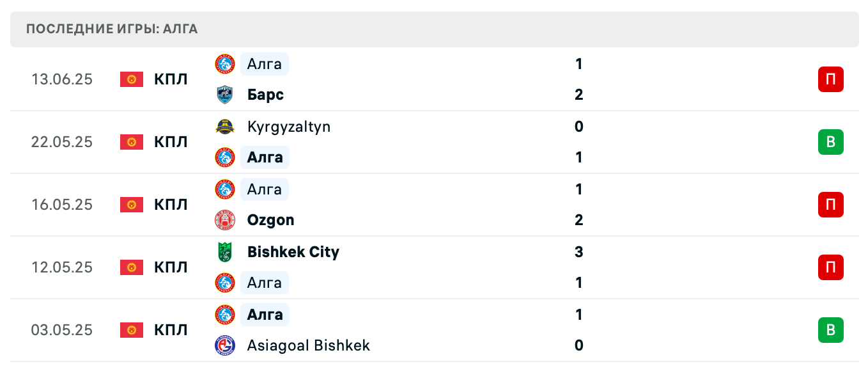This screenshot has width=868, height=371.
Task: Click the Bishkek City green crest
Action: (x=225, y=252)
